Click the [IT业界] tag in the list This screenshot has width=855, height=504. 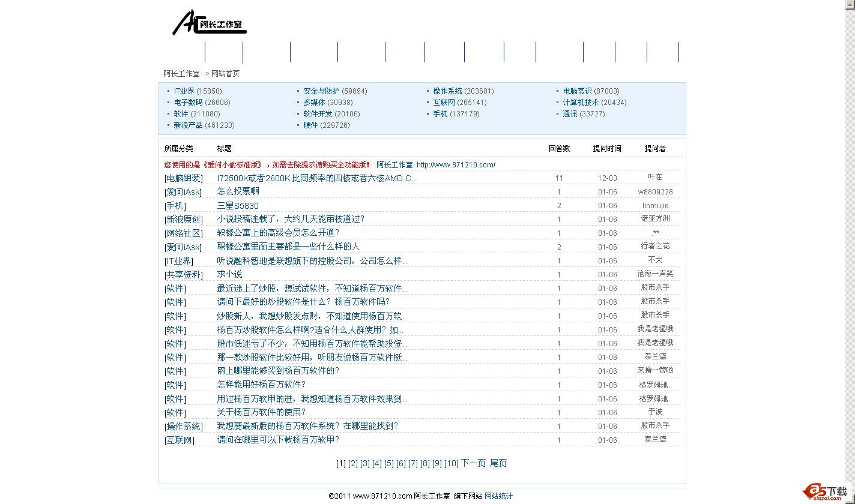coord(179,261)
